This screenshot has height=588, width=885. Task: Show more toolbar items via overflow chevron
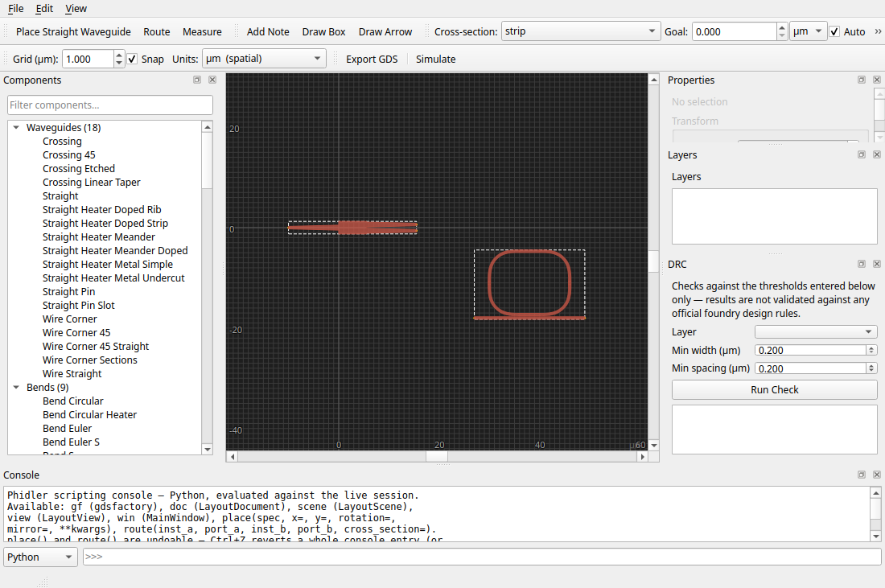(x=878, y=31)
